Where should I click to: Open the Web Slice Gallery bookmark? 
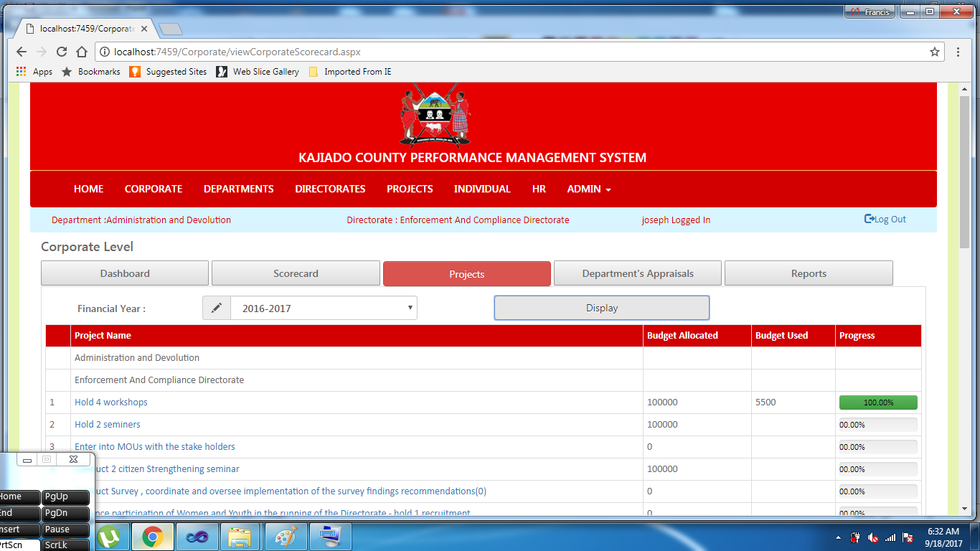tap(257, 72)
